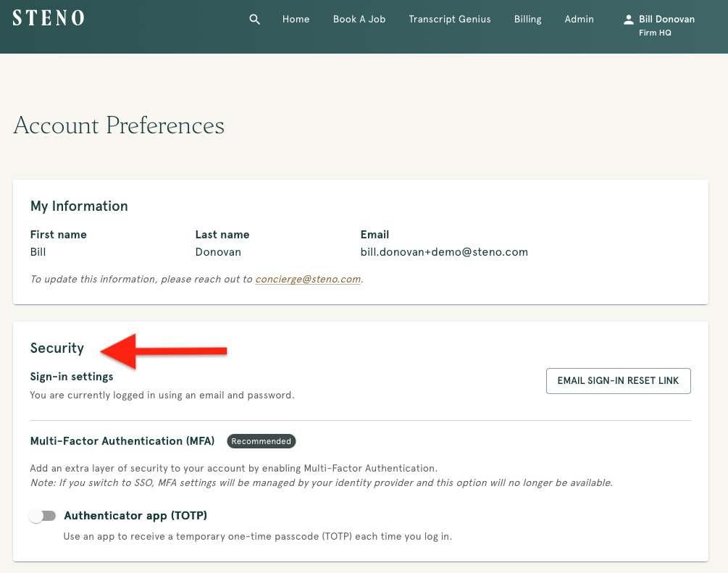This screenshot has width=728, height=573.
Task: Click the My Information section heading
Action: (x=79, y=206)
